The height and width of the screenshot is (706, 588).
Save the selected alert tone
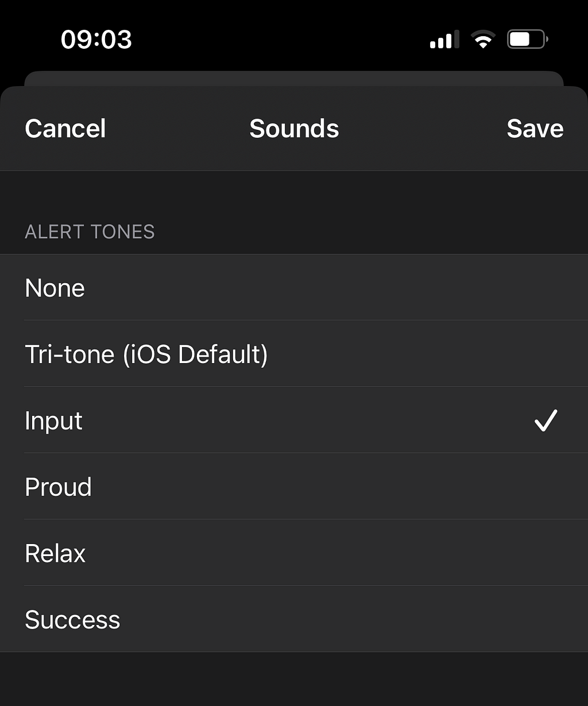535,128
